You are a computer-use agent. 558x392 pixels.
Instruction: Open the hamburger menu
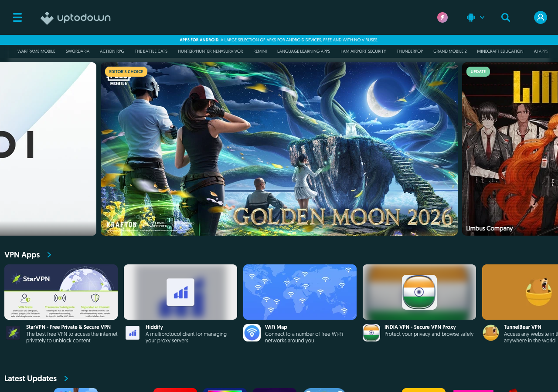pos(17,17)
